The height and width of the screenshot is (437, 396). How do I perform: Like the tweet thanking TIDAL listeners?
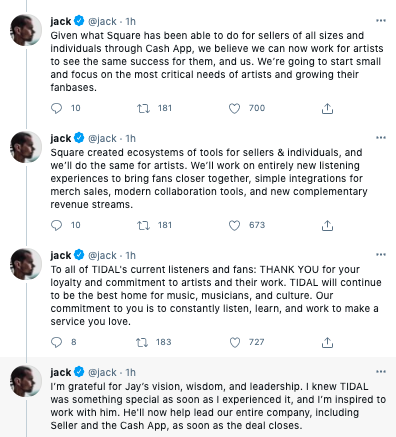point(235,342)
